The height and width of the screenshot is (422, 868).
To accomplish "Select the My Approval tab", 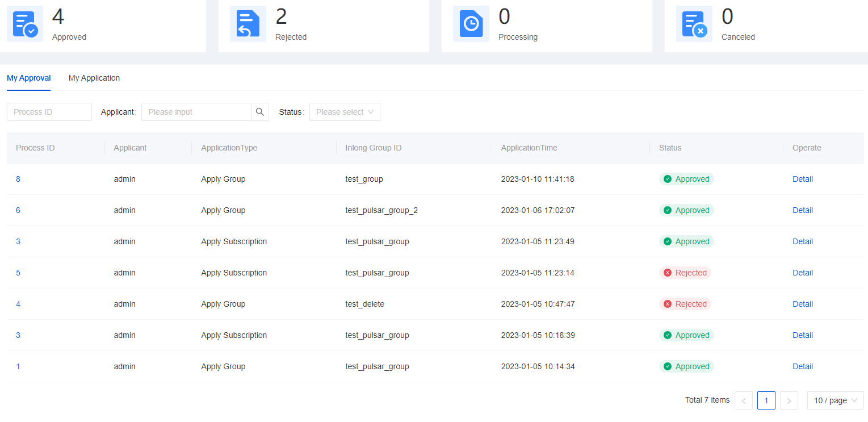I will (29, 78).
